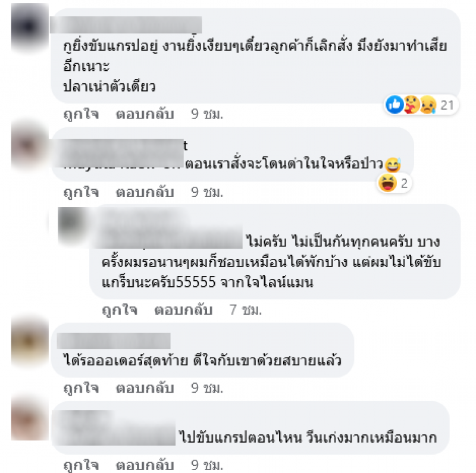Screen dimensions: 476x473
Task: Open the 7 ชม. timestamp link
Action: pos(246,310)
